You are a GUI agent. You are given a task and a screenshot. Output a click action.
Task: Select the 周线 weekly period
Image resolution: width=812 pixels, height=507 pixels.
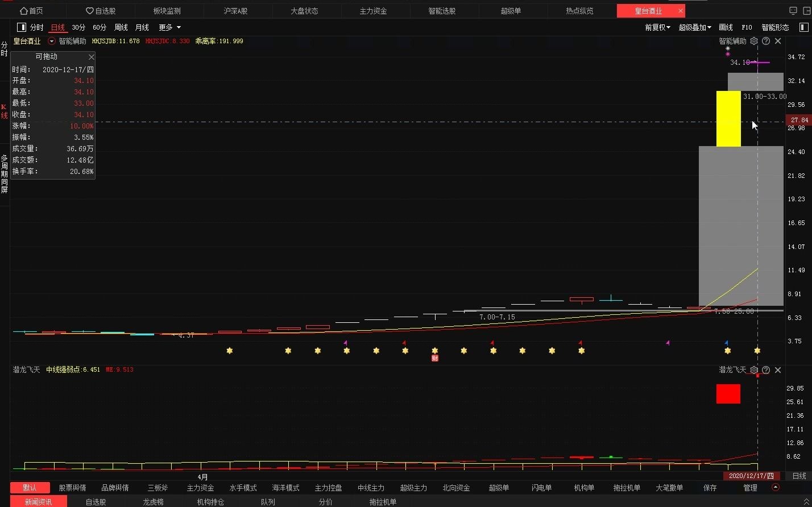tap(121, 27)
